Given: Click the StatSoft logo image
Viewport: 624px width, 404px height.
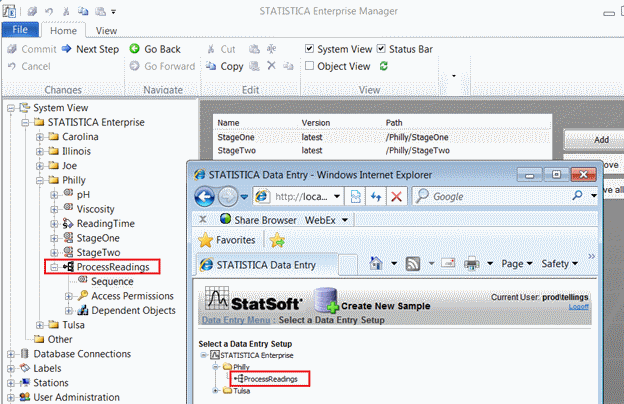Looking at the screenshot, I should [x=254, y=299].
